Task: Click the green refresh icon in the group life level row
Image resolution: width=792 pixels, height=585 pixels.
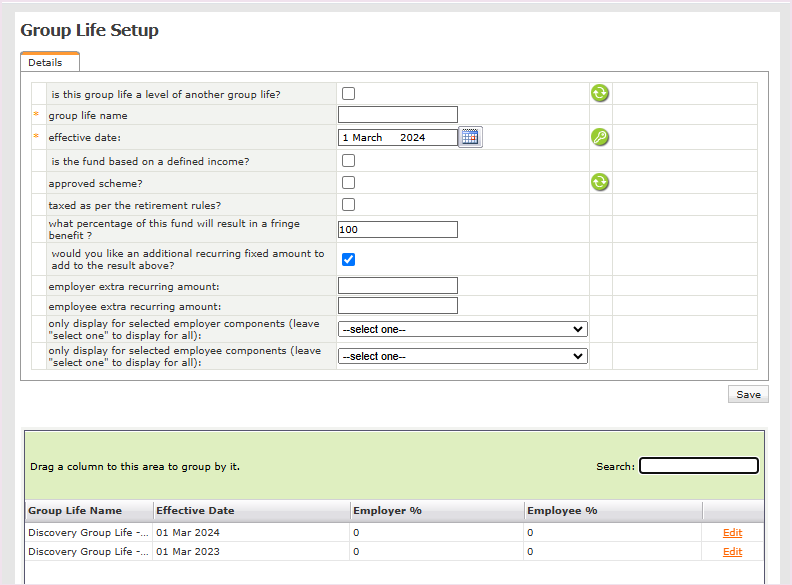Action: tap(599, 94)
